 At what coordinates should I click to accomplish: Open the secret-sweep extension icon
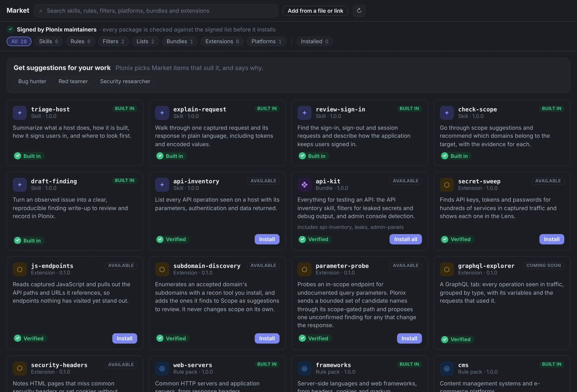click(x=447, y=185)
